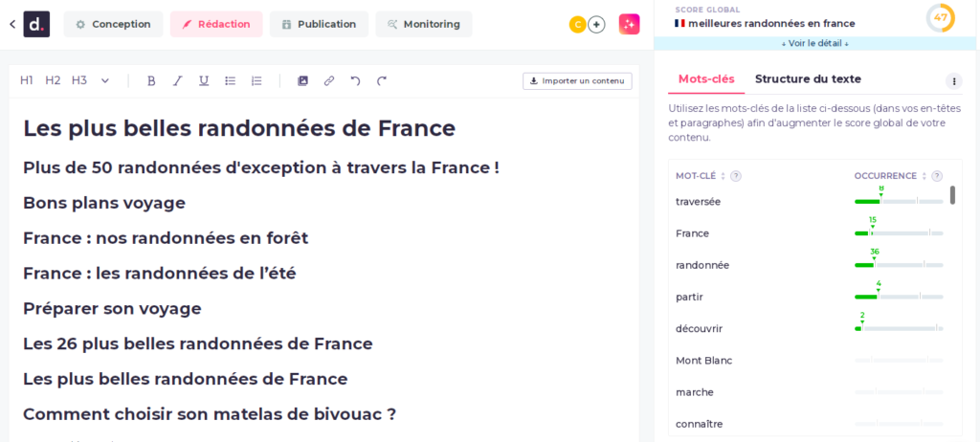This screenshot has width=980, height=442.
Task: Add a hyperlink using the link icon
Action: [329, 81]
